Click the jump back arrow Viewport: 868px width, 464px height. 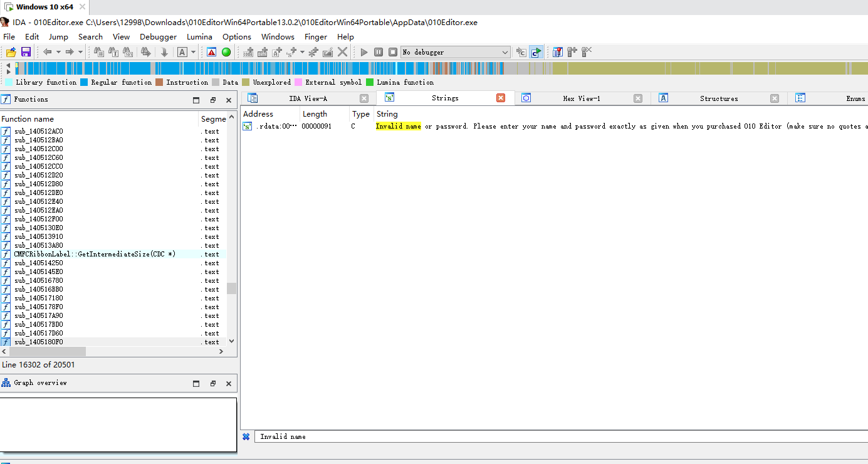click(x=48, y=52)
